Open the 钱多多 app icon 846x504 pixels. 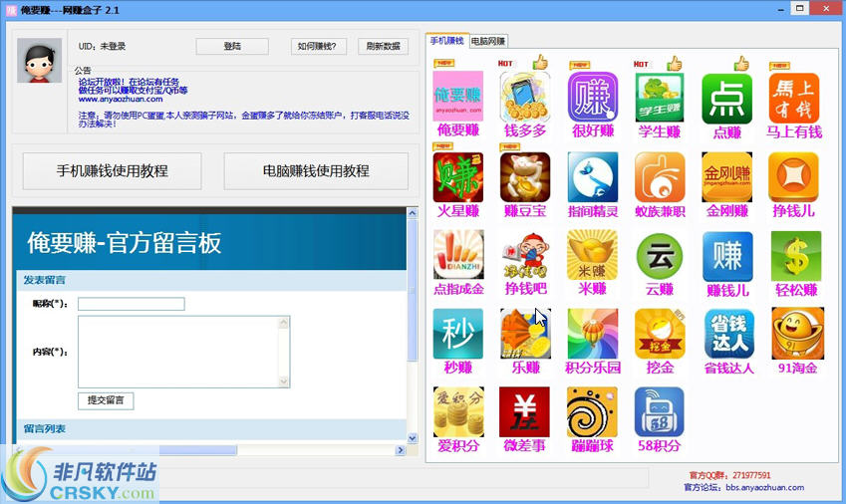point(525,97)
